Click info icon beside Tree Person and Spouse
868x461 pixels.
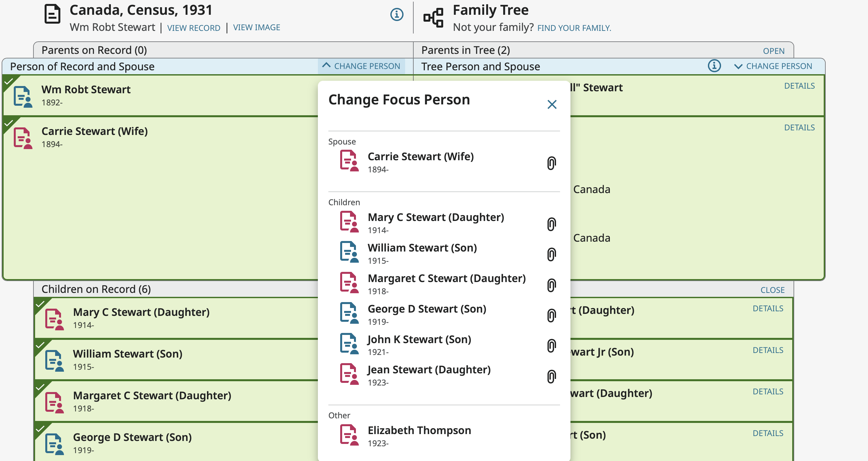(x=714, y=66)
